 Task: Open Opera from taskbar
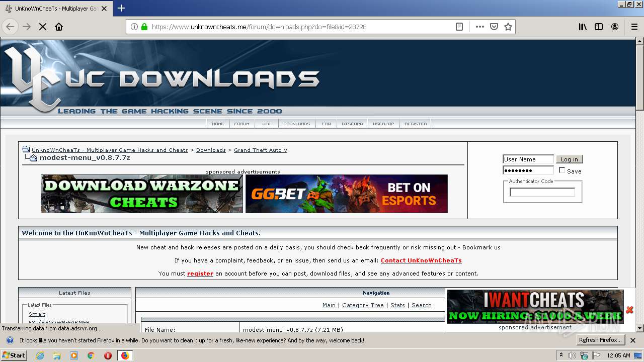click(108, 355)
